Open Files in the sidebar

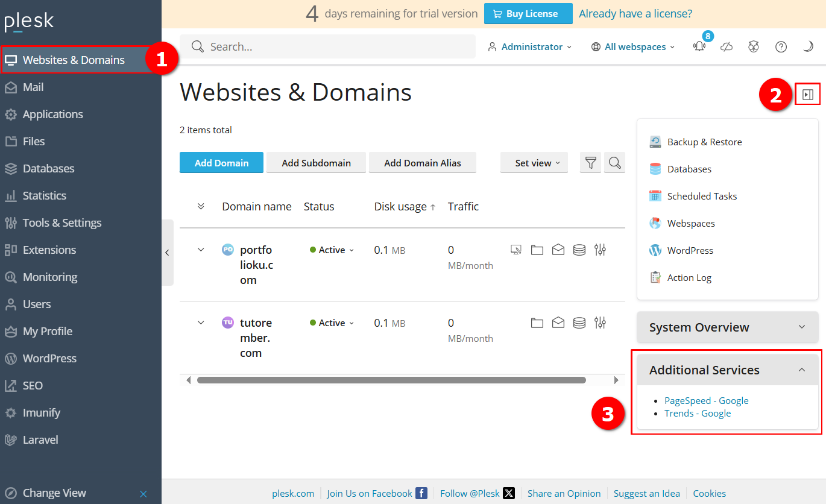81,141
